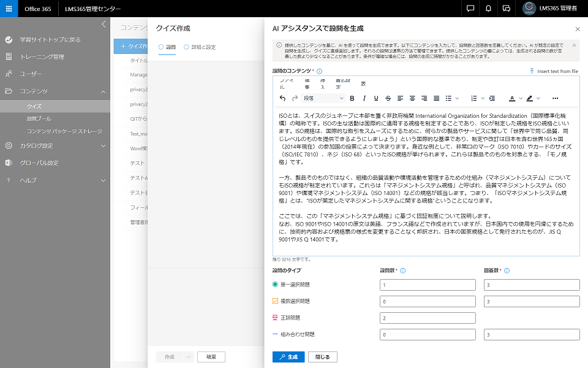Toggle bold formatting

tap(352, 98)
